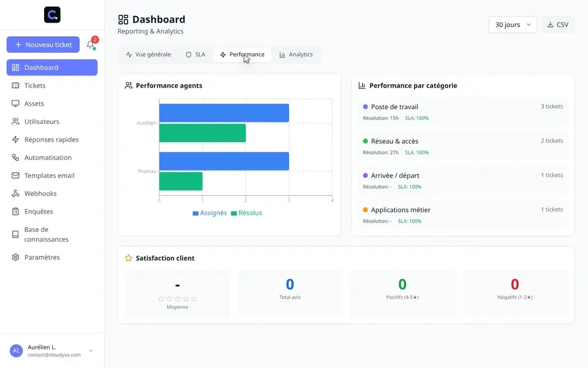This screenshot has width=588, height=368.
Task: Click the download icon in CSV button
Action: [x=550, y=25]
